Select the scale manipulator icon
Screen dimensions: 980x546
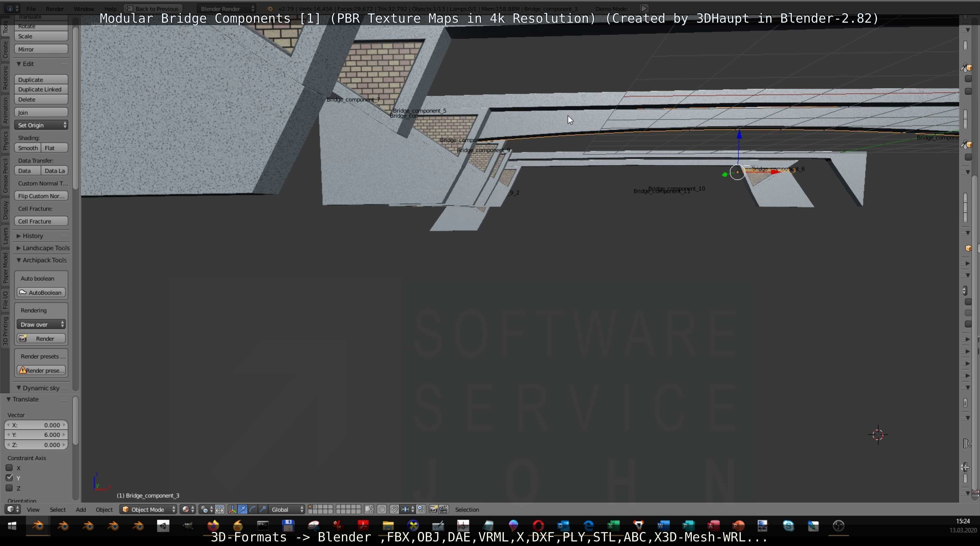[263, 510]
